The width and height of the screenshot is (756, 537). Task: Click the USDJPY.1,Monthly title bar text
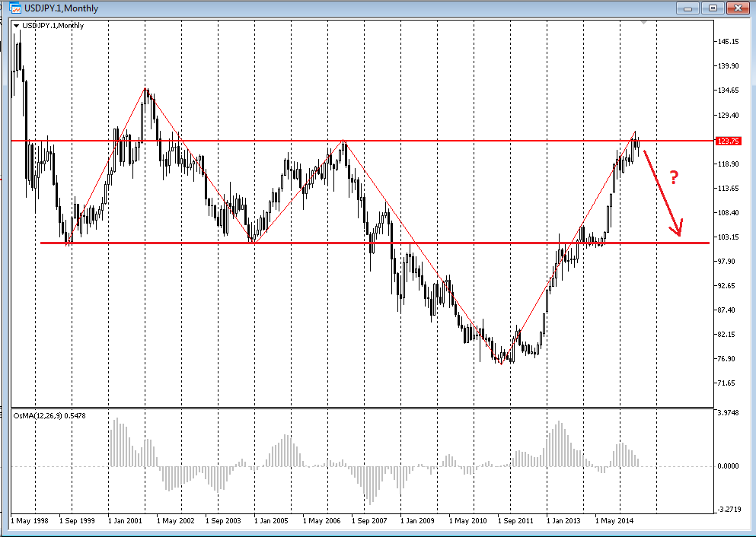point(61,8)
